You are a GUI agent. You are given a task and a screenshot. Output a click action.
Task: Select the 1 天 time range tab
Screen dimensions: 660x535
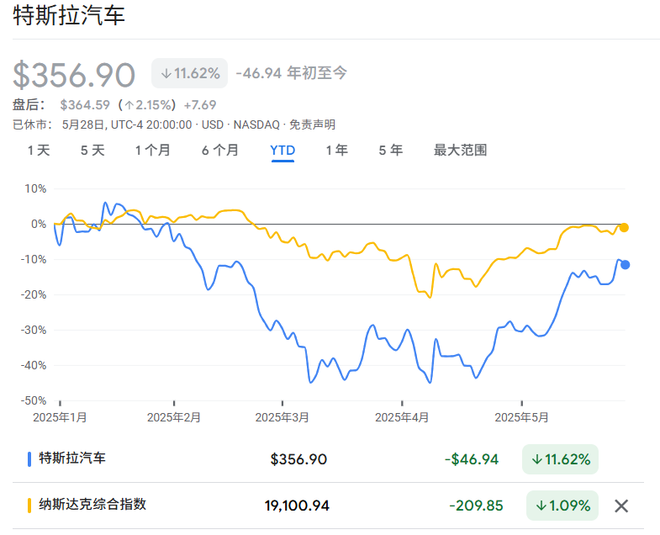(39, 150)
